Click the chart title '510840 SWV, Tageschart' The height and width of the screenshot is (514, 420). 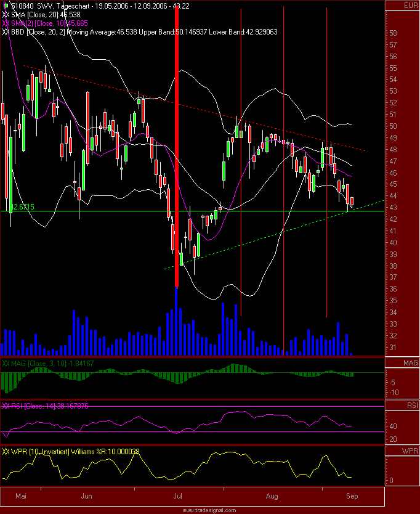tap(50, 6)
